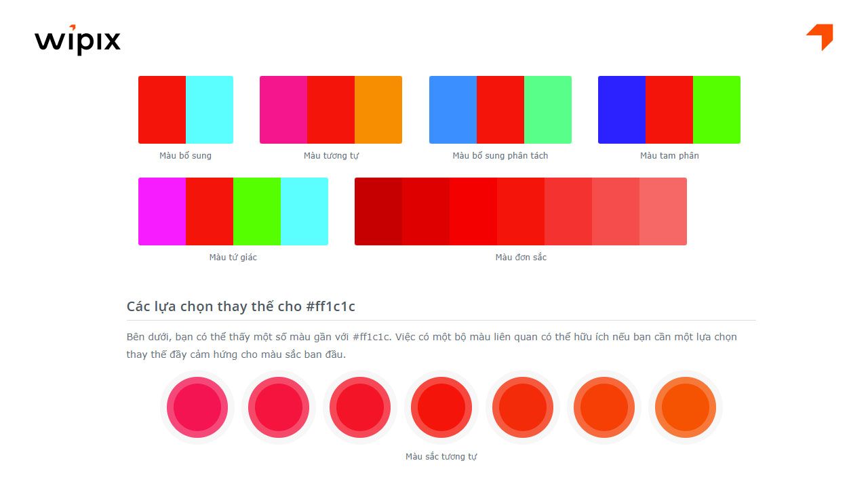The height and width of the screenshot is (488, 868).
Task: Click the Wipix logo
Action: point(77,40)
